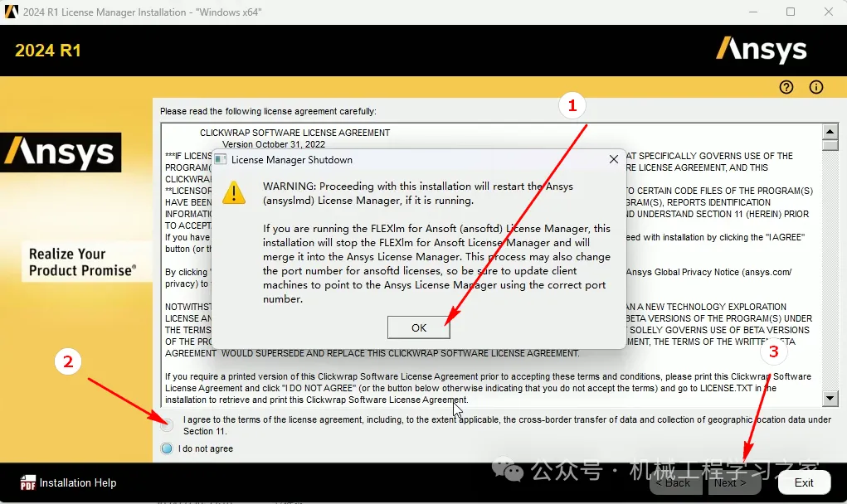Image resolution: width=847 pixels, height=504 pixels.
Task: Go Back to the previous step
Action: (x=676, y=482)
